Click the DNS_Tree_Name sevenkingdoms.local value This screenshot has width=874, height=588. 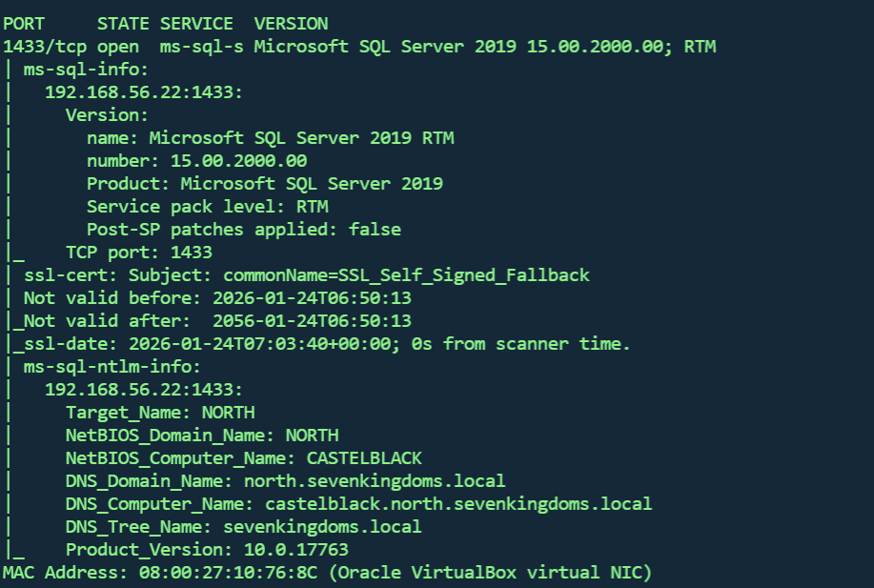[322, 527]
